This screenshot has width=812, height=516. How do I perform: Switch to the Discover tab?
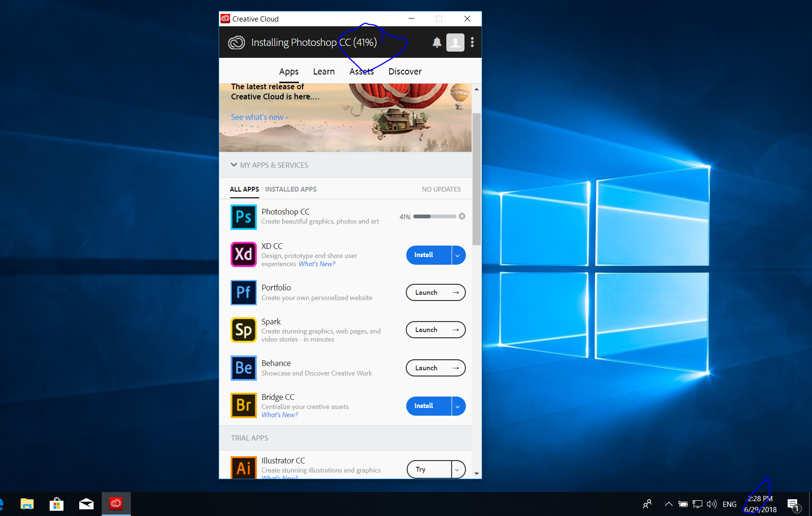405,72
